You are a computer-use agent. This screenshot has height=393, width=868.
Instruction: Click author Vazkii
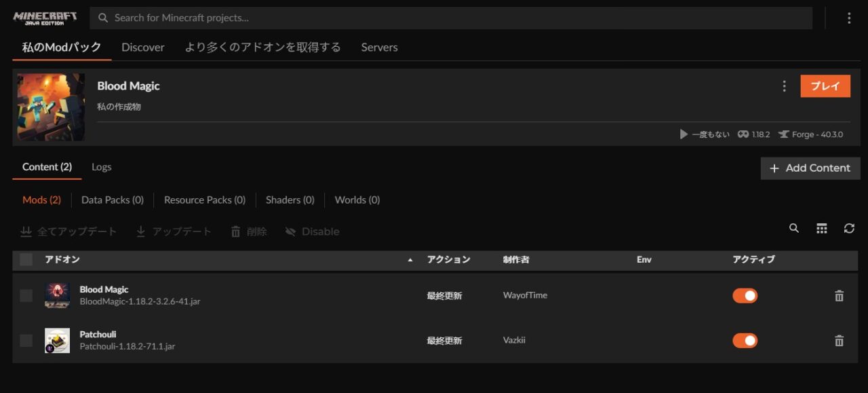pos(514,340)
